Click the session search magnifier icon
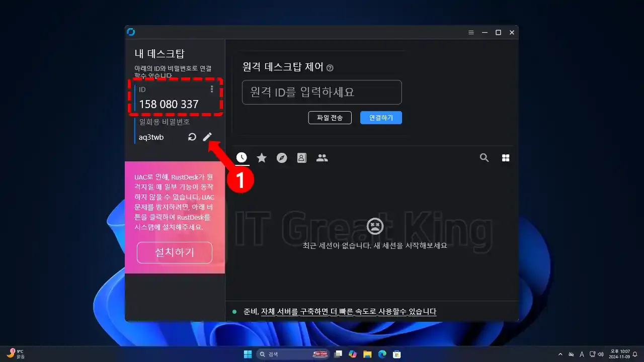Viewport: 644px width, 362px height. tap(484, 158)
